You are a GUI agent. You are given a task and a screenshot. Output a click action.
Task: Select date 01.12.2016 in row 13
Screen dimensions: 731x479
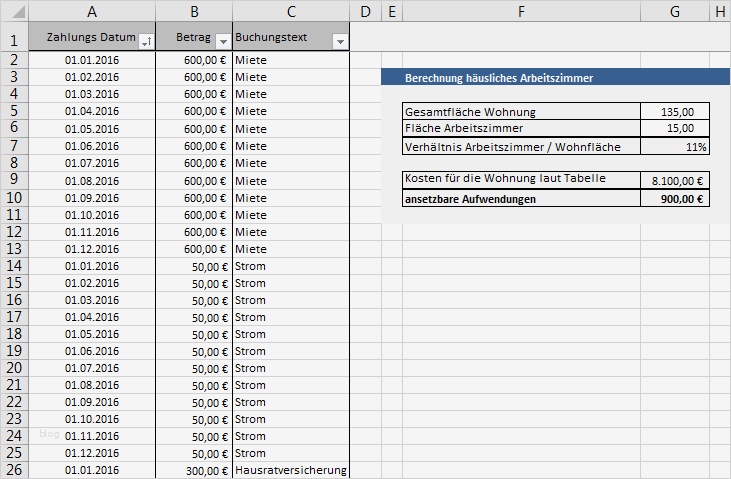pos(92,249)
